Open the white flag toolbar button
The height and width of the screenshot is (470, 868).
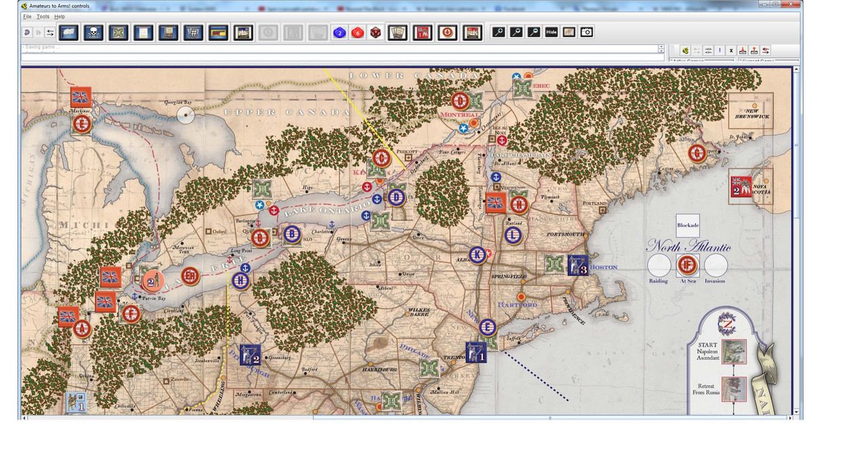click(68, 32)
